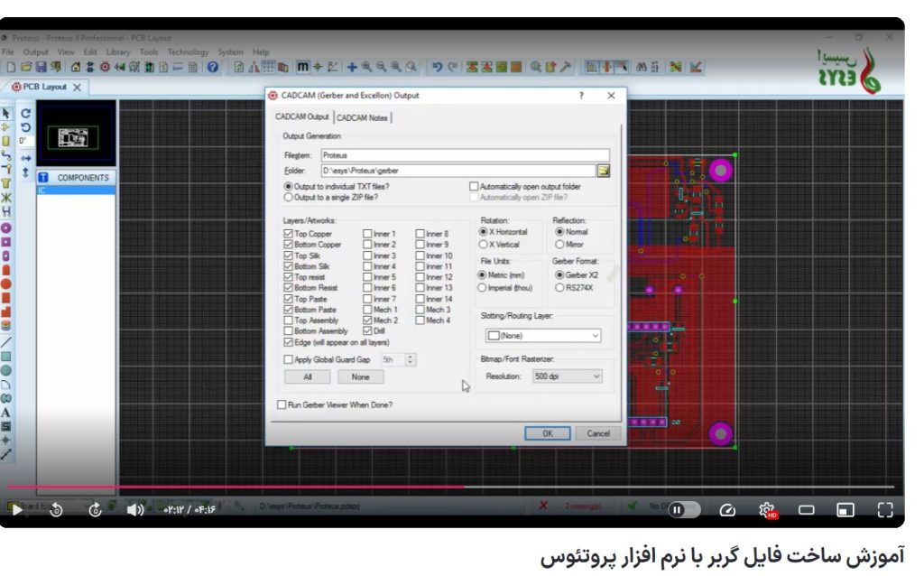Click the video progress bar

(451, 487)
